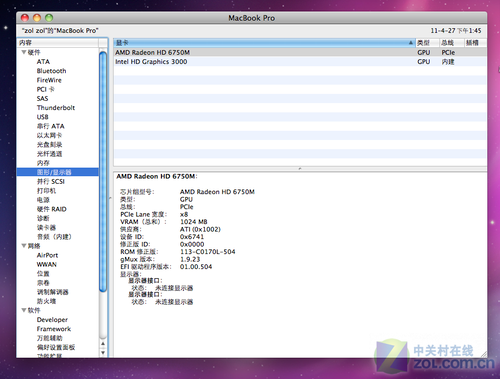The image size is (500, 379).
Task: Select Bluetooth in the sidebar
Action: tap(51, 71)
